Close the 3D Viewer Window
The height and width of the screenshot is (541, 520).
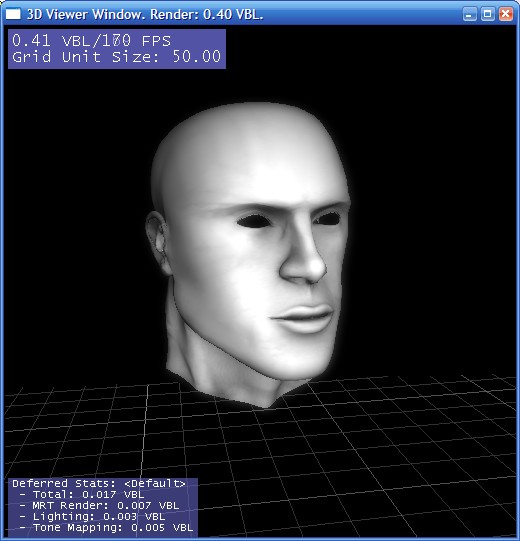coord(506,14)
